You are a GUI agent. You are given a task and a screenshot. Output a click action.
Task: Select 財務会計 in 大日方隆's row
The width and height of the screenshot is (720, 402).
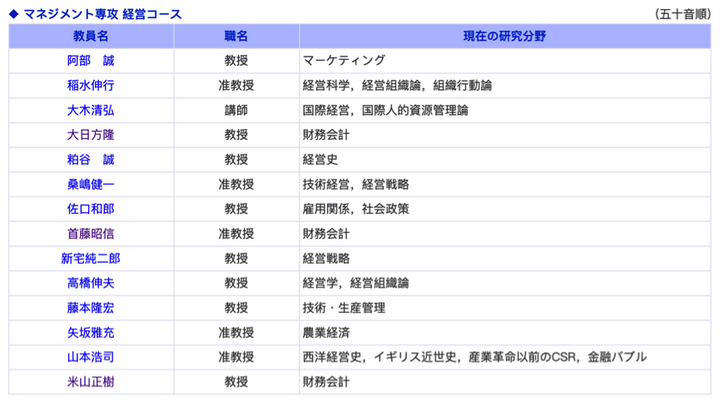coord(326,135)
